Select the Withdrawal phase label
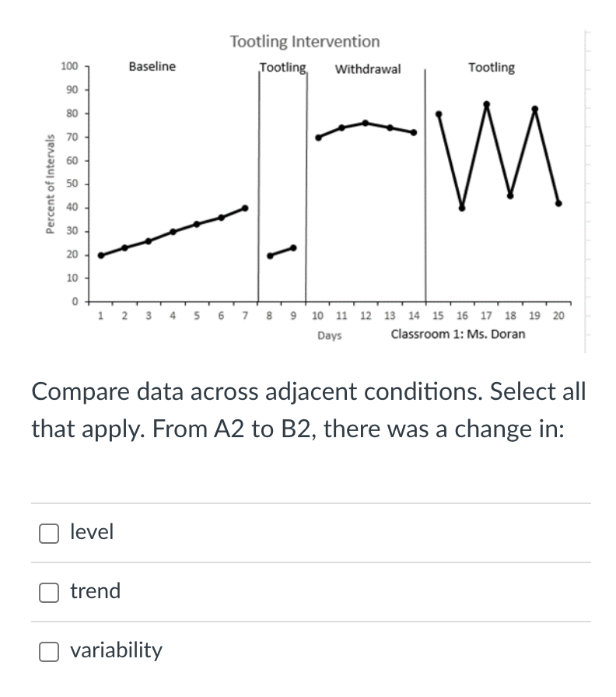Viewport: 616px width, 697px height. (x=367, y=69)
